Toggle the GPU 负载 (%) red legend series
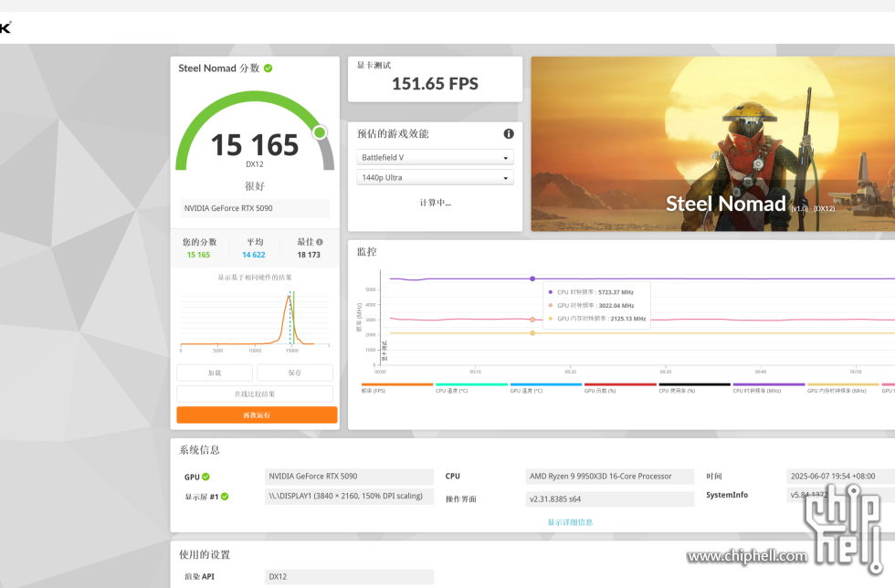 [x=620, y=388]
